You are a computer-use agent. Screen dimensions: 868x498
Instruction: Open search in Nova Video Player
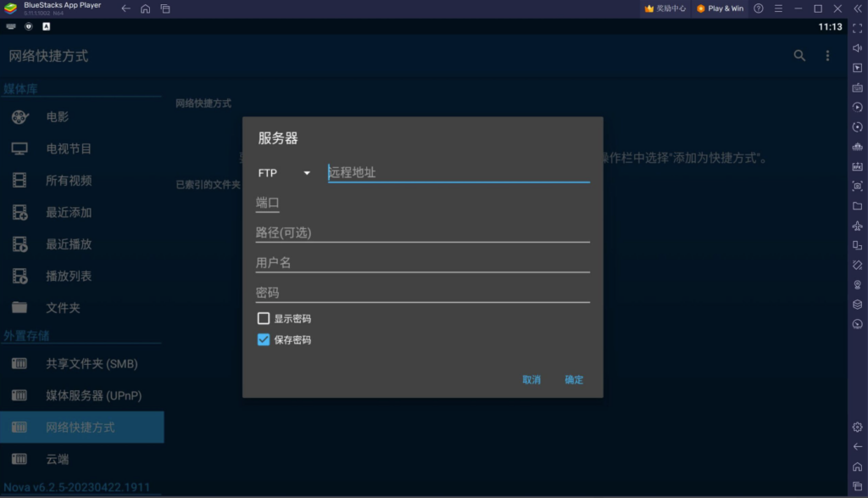[x=798, y=54]
